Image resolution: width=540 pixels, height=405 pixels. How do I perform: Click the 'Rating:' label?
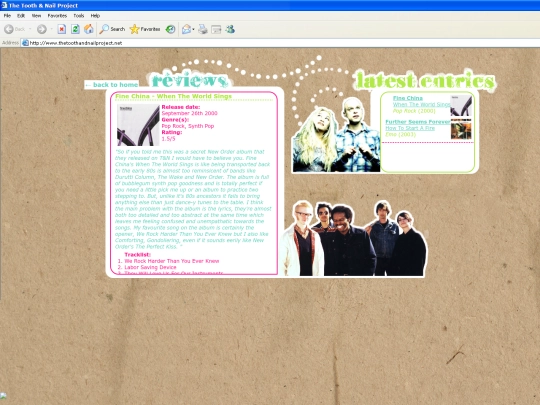pos(172,132)
